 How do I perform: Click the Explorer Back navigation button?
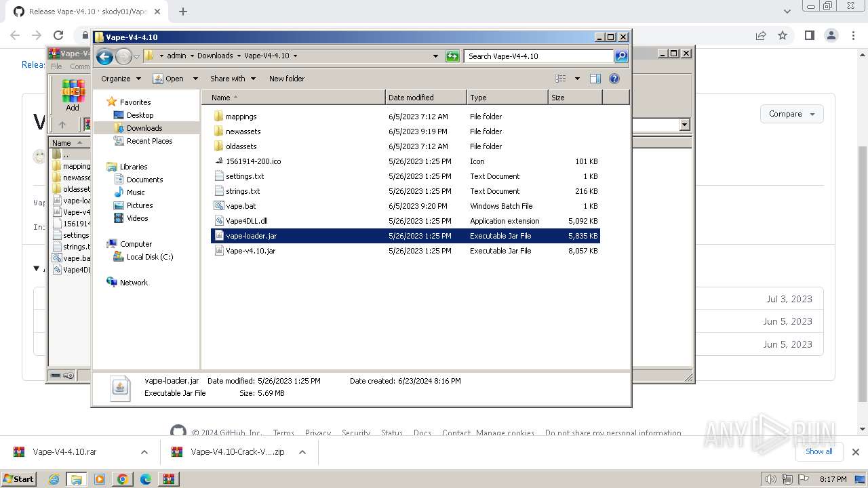(x=104, y=56)
